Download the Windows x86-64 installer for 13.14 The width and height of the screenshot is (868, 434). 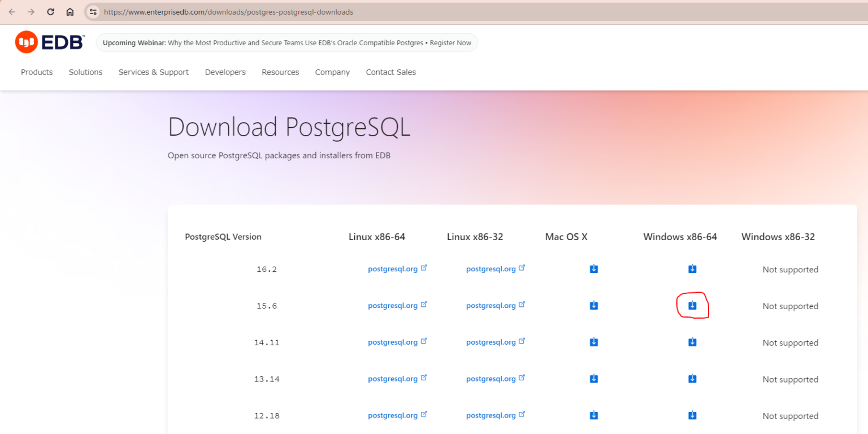tap(692, 379)
